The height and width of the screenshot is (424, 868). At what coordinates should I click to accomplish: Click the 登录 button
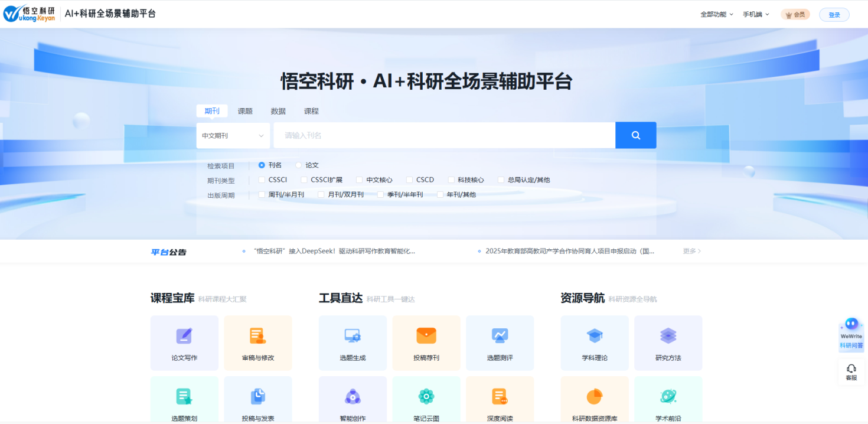click(x=834, y=15)
